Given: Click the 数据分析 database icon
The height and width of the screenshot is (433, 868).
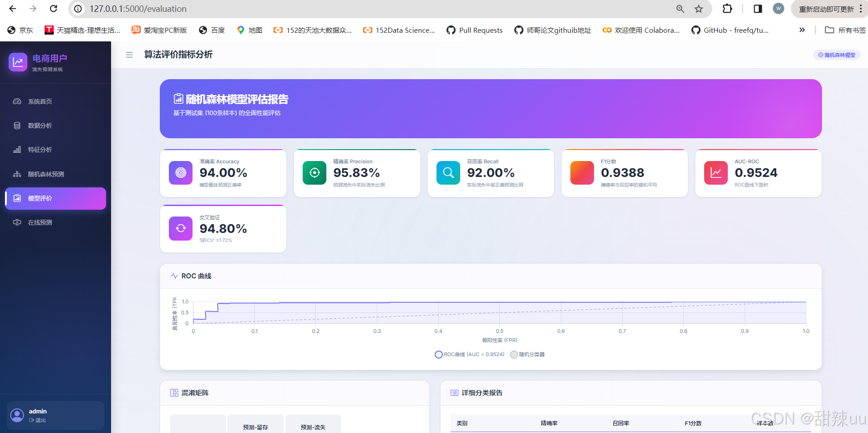Looking at the screenshot, I should 17,126.
